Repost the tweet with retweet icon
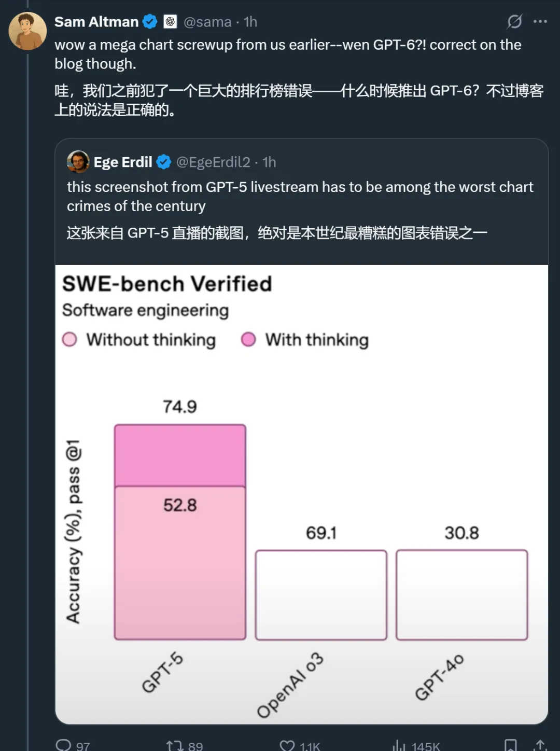The width and height of the screenshot is (560, 751). [x=174, y=746]
